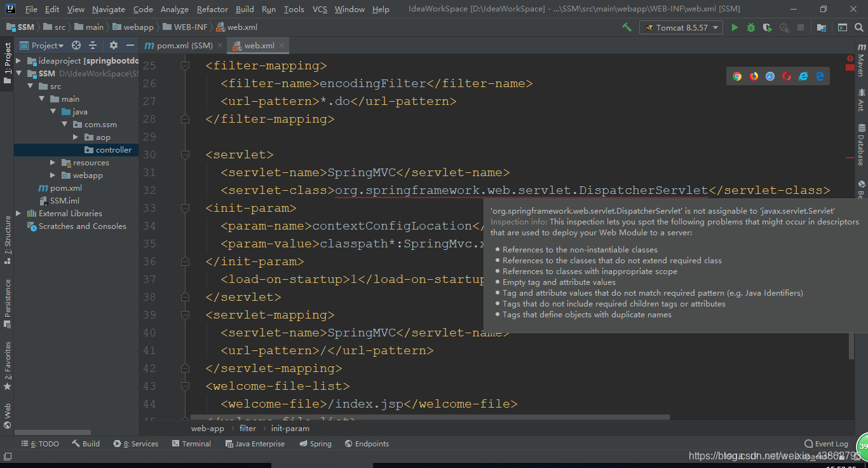The height and width of the screenshot is (468, 868).
Task: Start a Debug session
Action: coord(750,27)
